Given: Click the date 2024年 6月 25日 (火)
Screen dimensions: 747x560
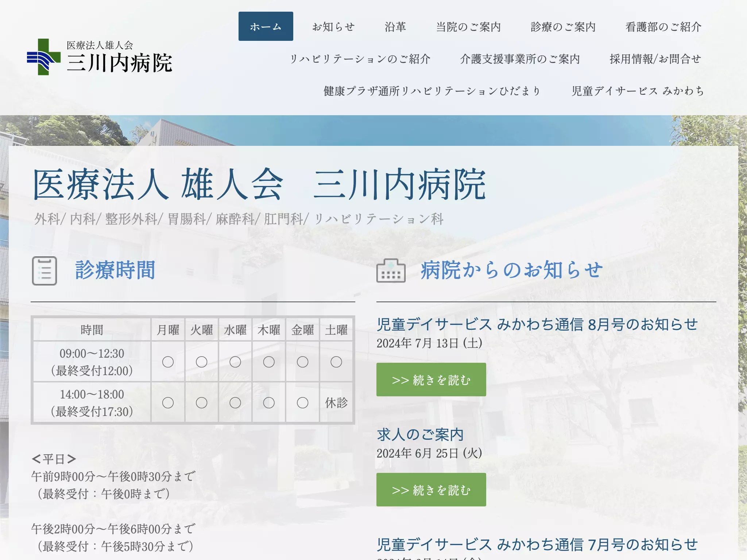Looking at the screenshot, I should (429, 453).
